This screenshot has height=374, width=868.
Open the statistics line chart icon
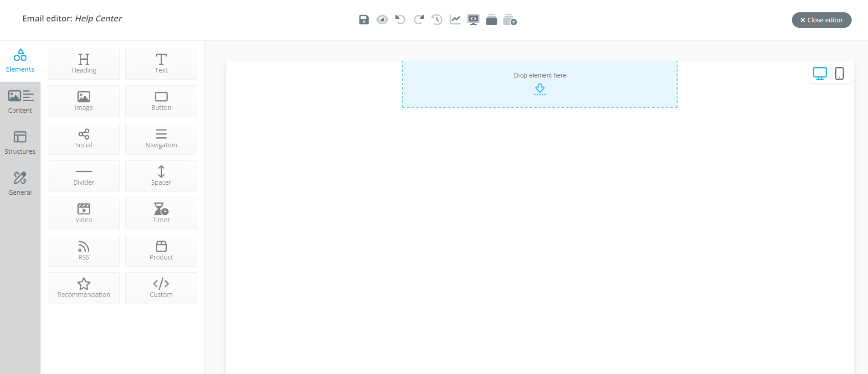pos(455,20)
